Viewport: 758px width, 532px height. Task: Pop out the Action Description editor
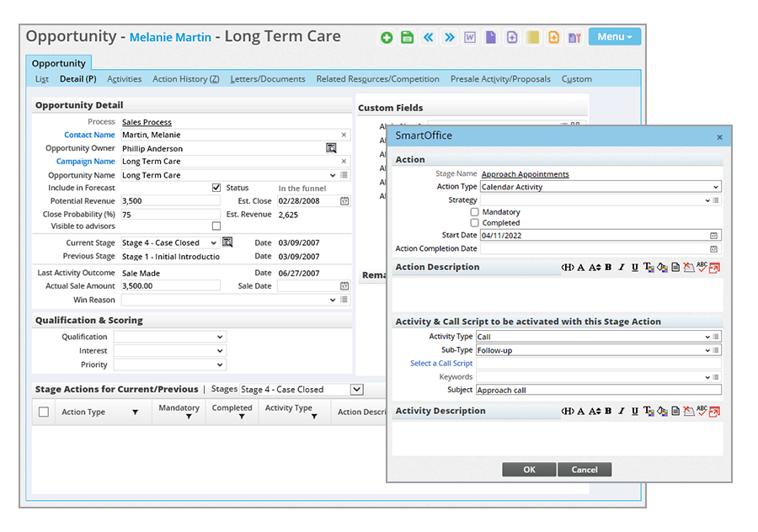tap(714, 268)
